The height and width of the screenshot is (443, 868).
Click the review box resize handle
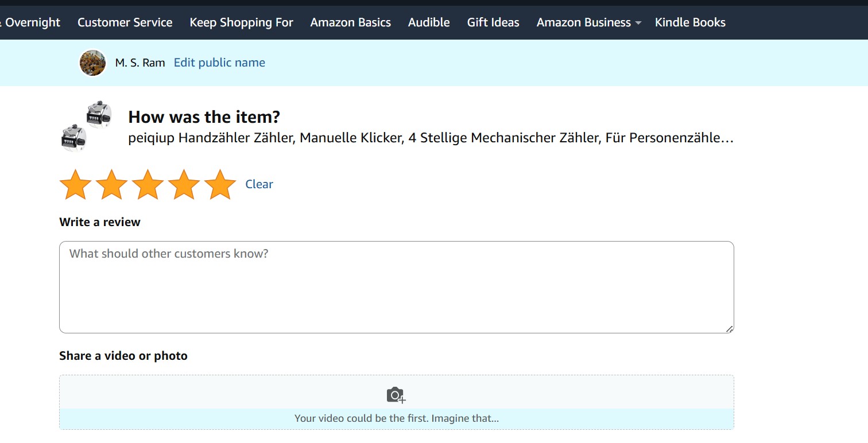[729, 329]
